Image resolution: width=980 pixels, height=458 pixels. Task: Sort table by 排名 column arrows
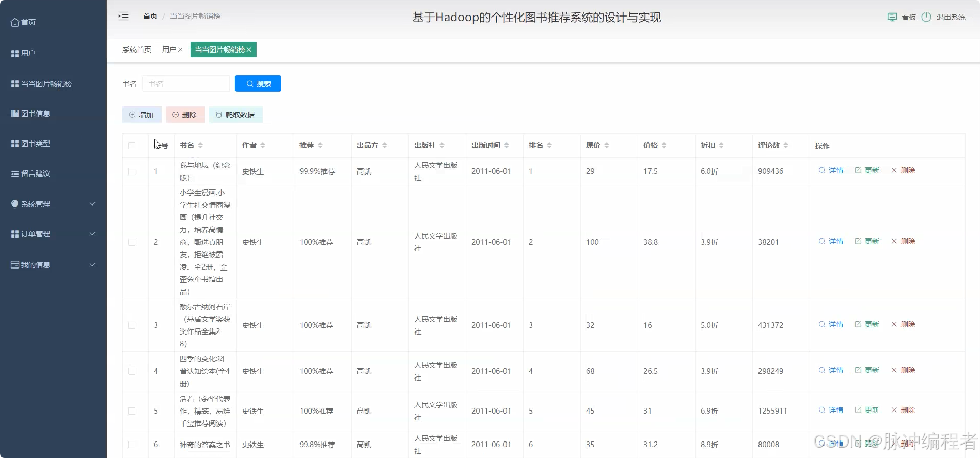[x=549, y=146]
